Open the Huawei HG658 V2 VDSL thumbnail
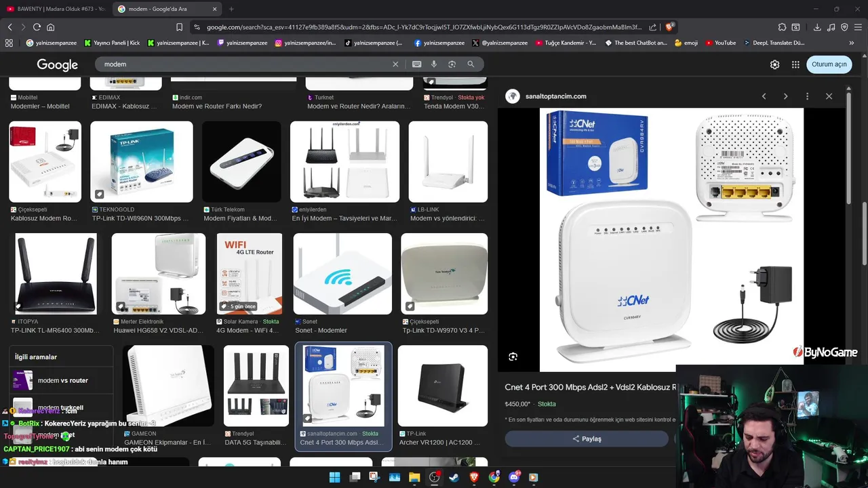This screenshot has width=868, height=488. (x=159, y=274)
